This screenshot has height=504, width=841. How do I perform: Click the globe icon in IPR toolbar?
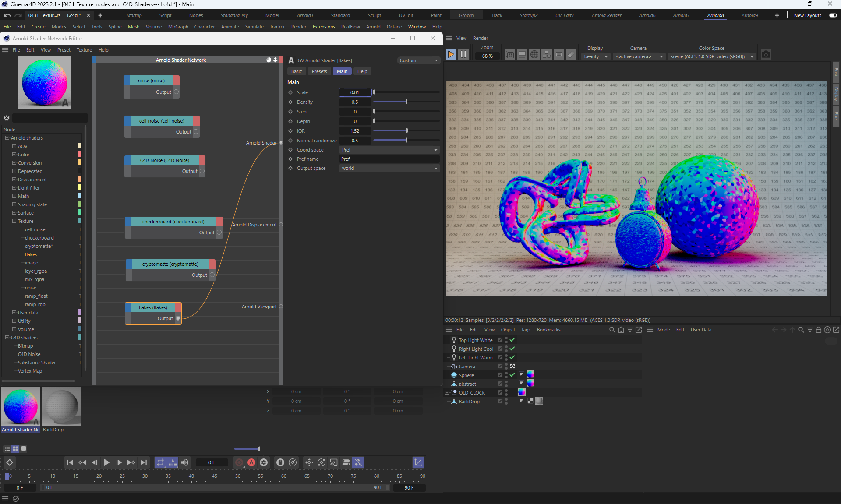point(534,54)
